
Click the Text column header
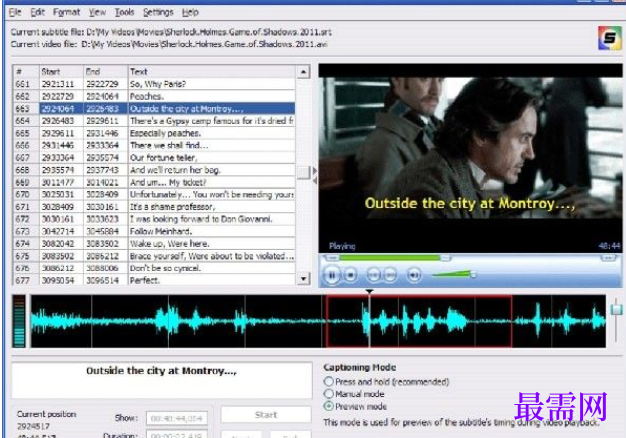[212, 72]
